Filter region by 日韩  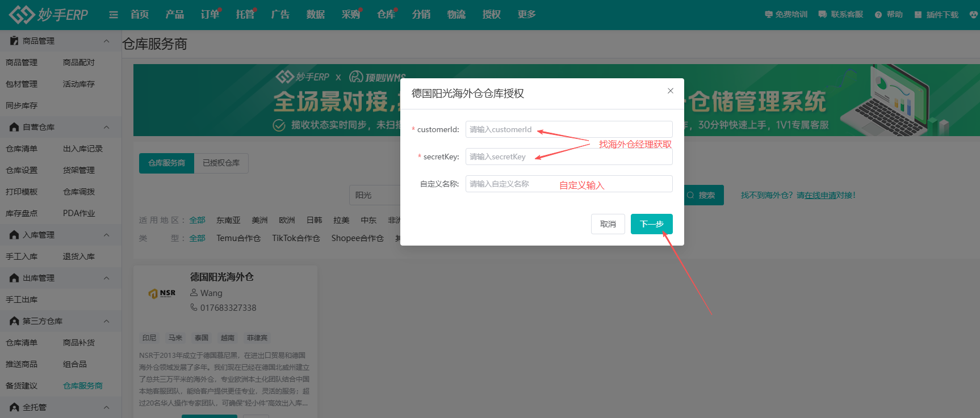coord(314,220)
